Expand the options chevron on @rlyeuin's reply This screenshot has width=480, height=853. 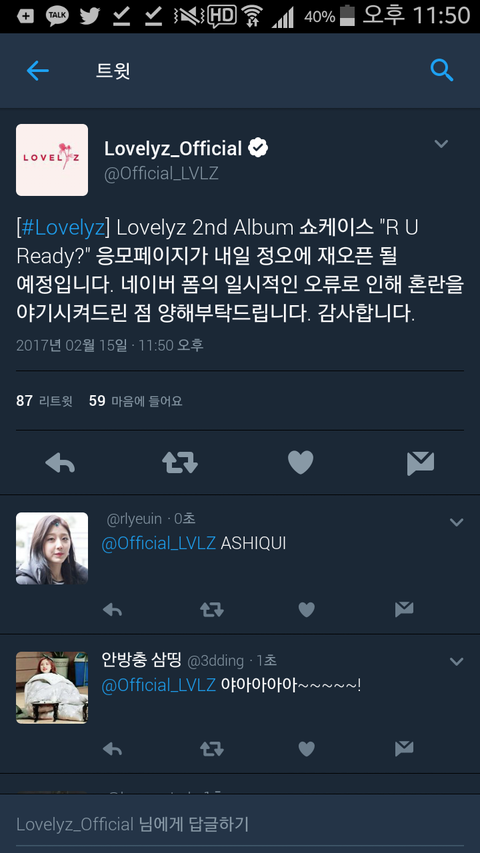tap(456, 522)
